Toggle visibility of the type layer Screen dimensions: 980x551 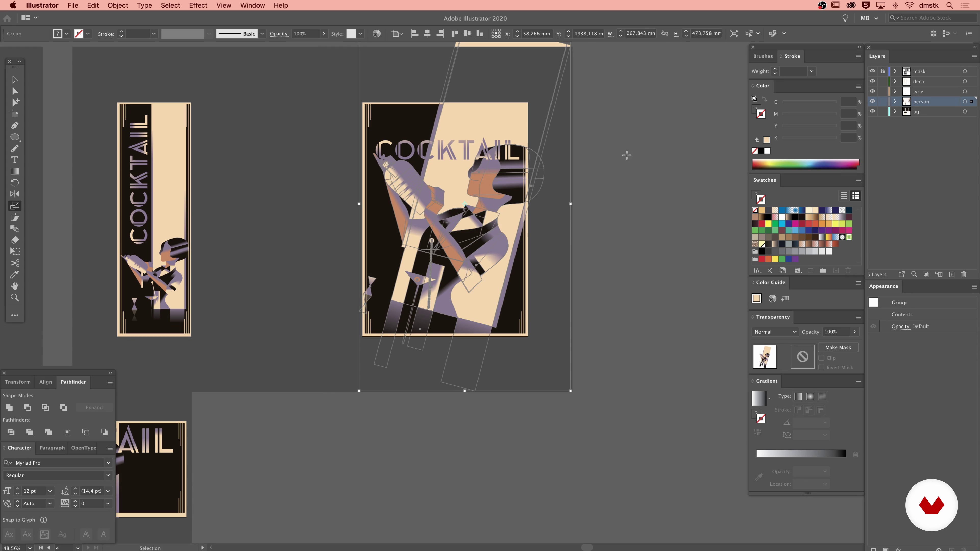click(872, 91)
